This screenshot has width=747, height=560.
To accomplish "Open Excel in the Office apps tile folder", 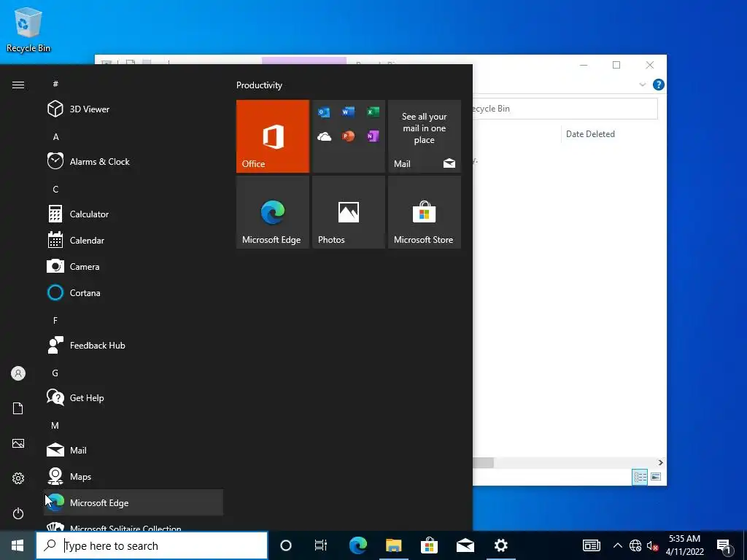I will (x=373, y=112).
